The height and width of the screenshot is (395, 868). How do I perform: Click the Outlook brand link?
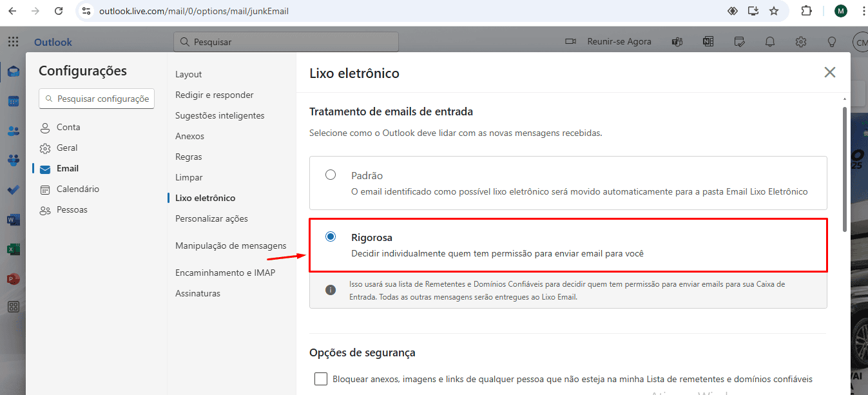click(53, 42)
